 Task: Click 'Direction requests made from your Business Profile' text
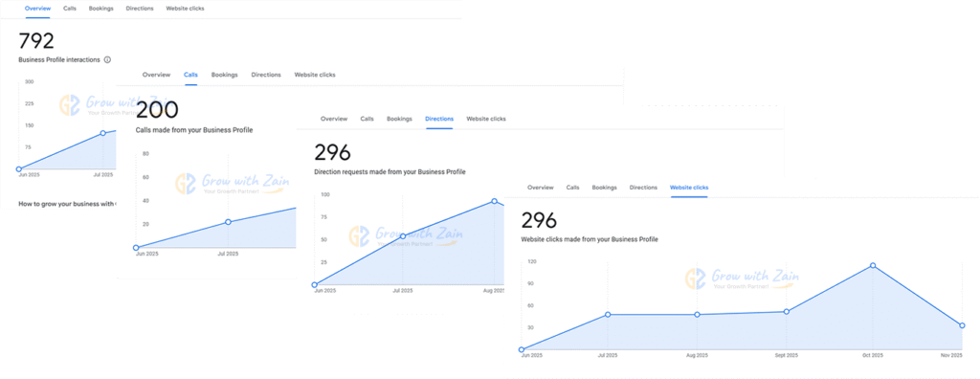click(x=390, y=171)
